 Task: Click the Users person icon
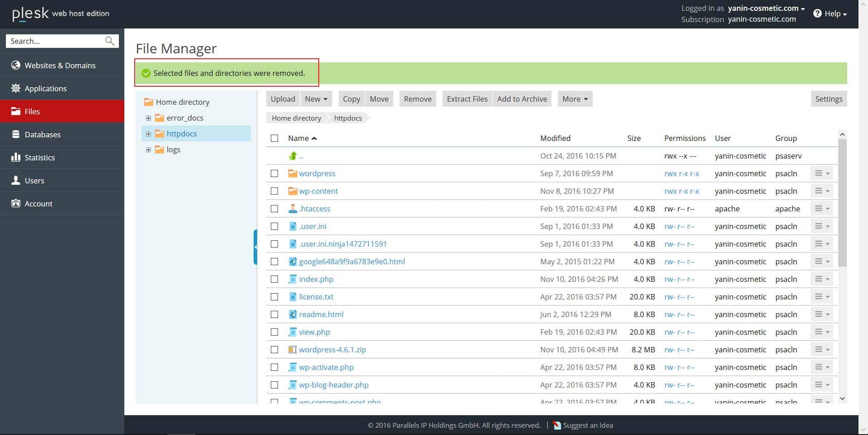[x=16, y=180]
